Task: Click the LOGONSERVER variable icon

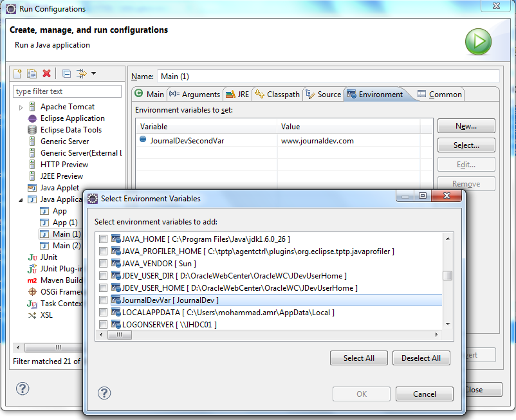Action: (116, 325)
